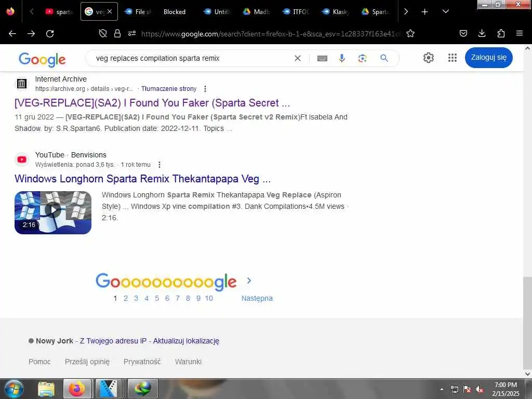
Task: Switch to the YouTube sparta tab
Action: click(59, 12)
